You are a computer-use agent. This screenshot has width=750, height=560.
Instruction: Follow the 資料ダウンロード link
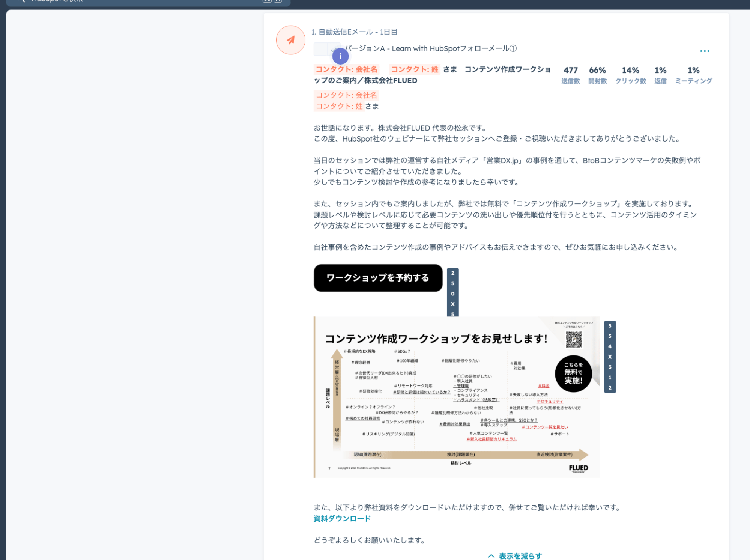(x=342, y=518)
